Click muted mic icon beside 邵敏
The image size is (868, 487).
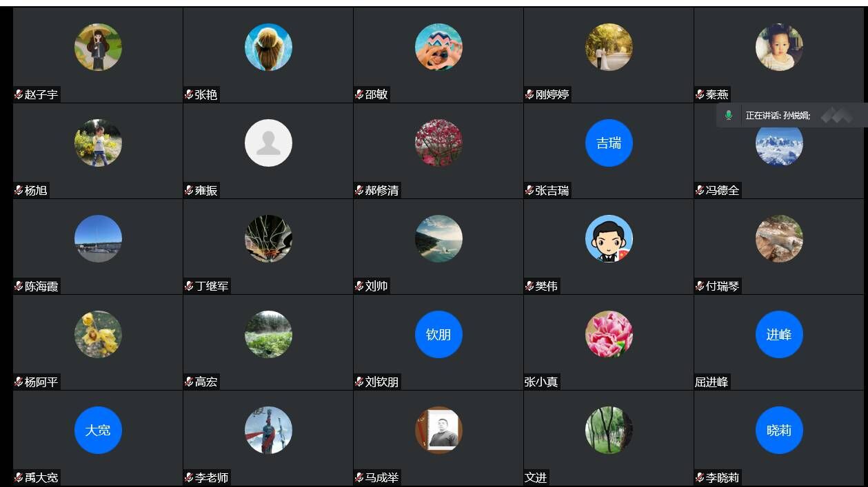tap(359, 94)
